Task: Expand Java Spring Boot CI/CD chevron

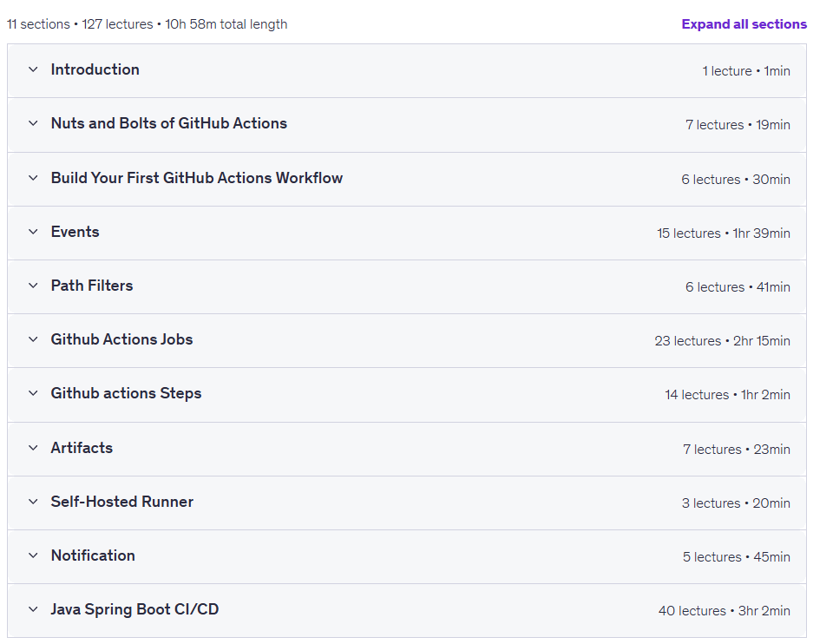Action: [x=33, y=610]
